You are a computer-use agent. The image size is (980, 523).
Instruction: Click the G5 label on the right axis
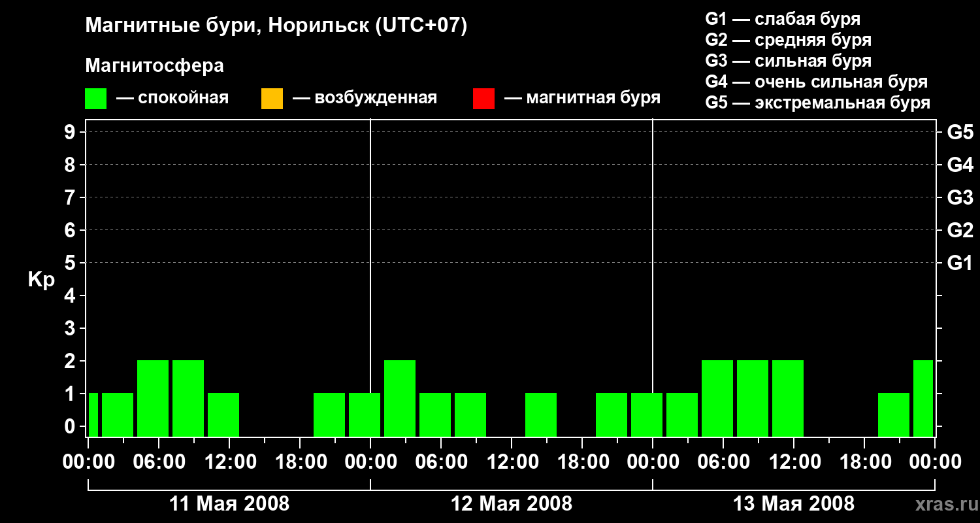pyautogui.click(x=960, y=132)
